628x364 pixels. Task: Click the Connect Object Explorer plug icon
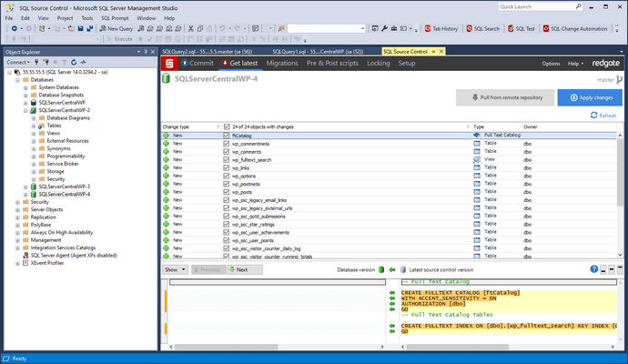(x=36, y=62)
